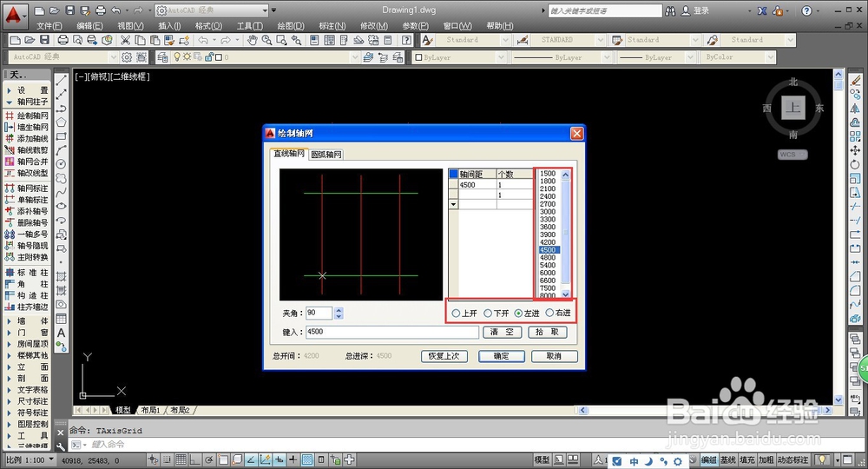
Task: Toggle the 动态标注 status bar button
Action: click(x=792, y=460)
